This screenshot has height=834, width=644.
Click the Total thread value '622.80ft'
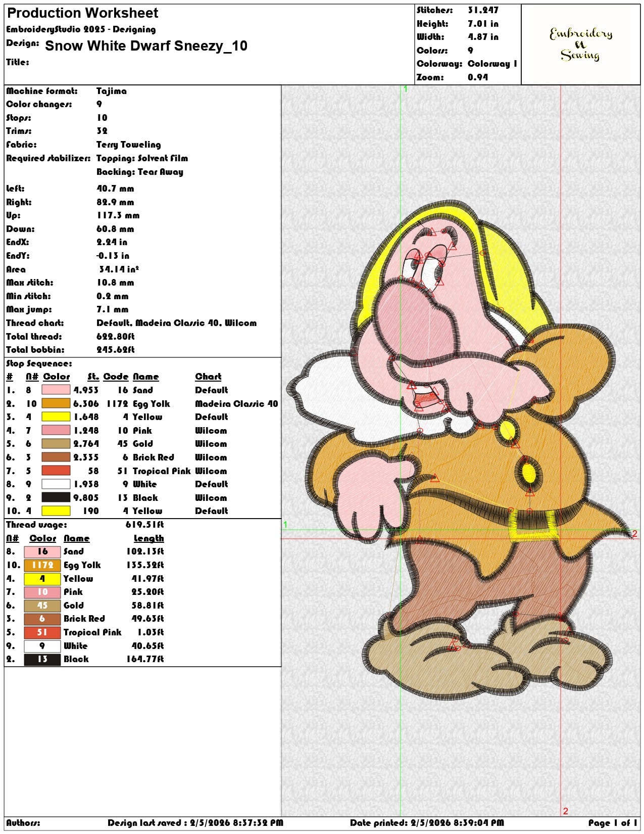(x=116, y=337)
